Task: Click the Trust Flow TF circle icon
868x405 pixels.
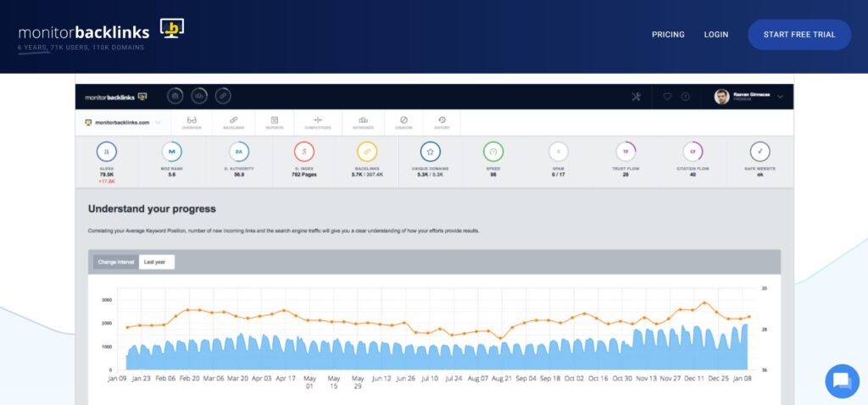Action: tap(626, 152)
